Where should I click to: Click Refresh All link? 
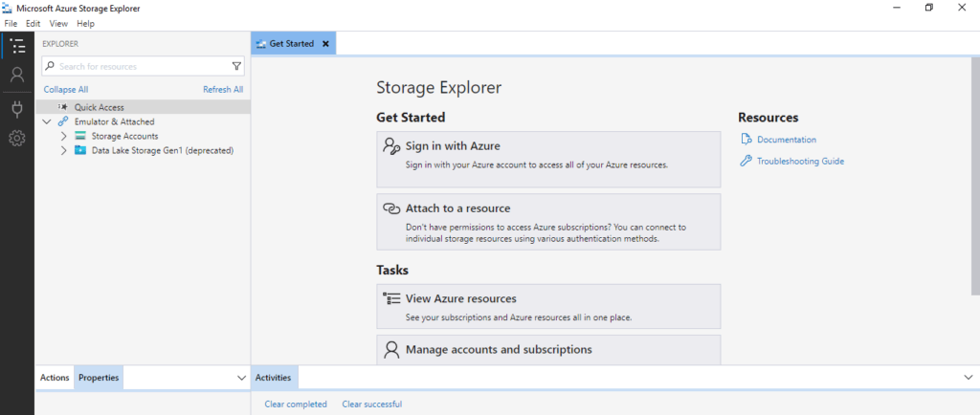click(x=223, y=89)
